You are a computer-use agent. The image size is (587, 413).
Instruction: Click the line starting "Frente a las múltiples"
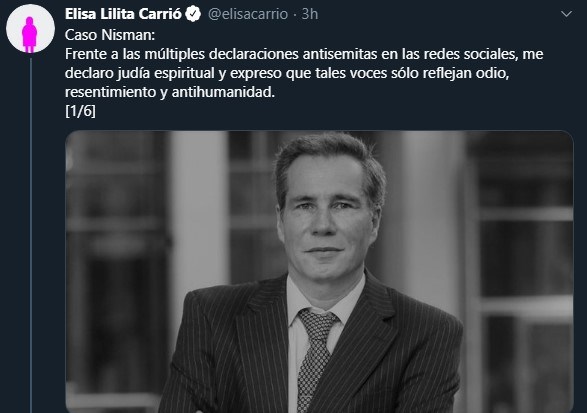pos(304,54)
